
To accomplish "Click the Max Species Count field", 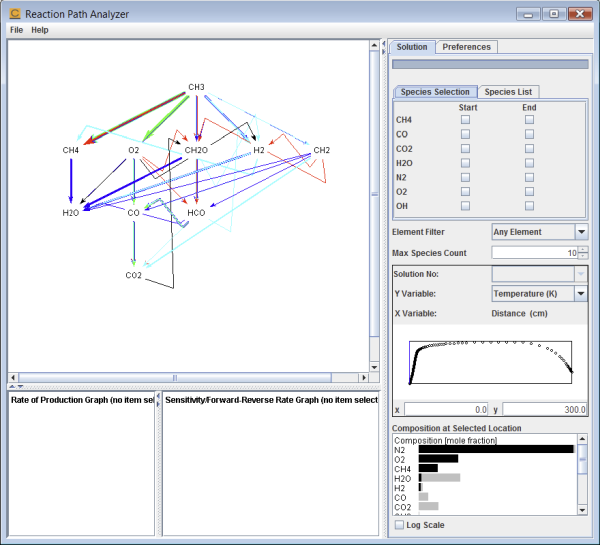I will coord(535,253).
